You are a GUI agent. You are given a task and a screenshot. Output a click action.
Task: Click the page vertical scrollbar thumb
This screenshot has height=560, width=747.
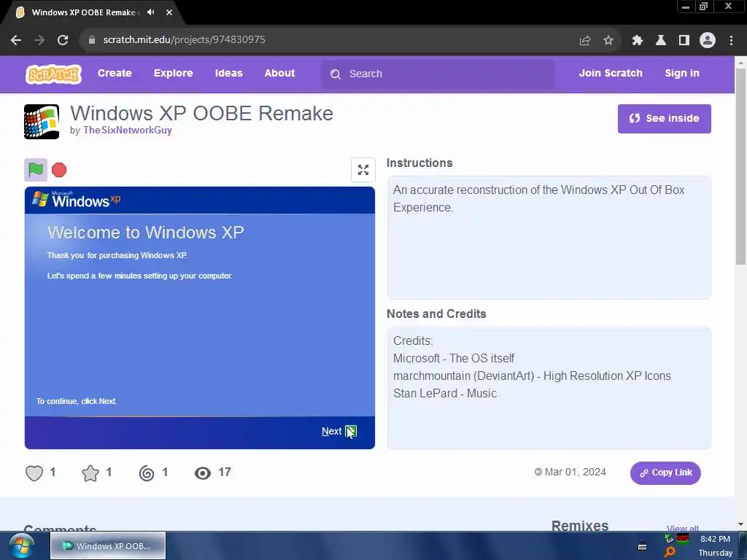[740, 167]
